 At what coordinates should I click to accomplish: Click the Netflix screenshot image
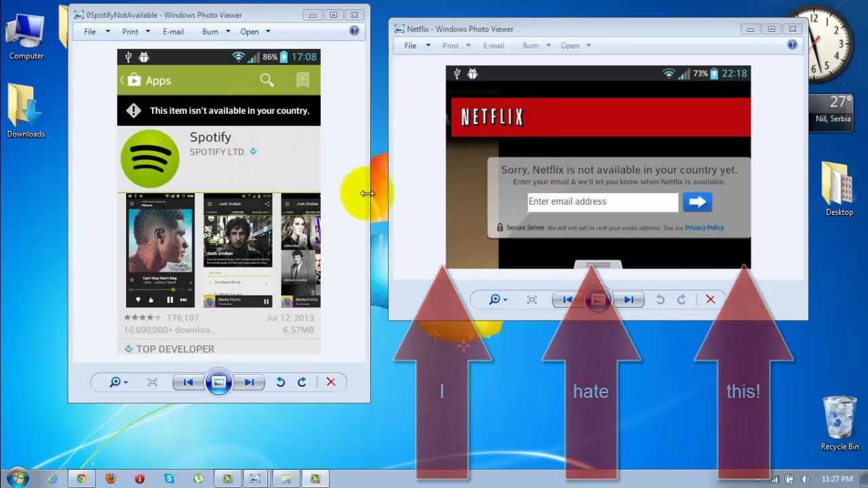598,167
